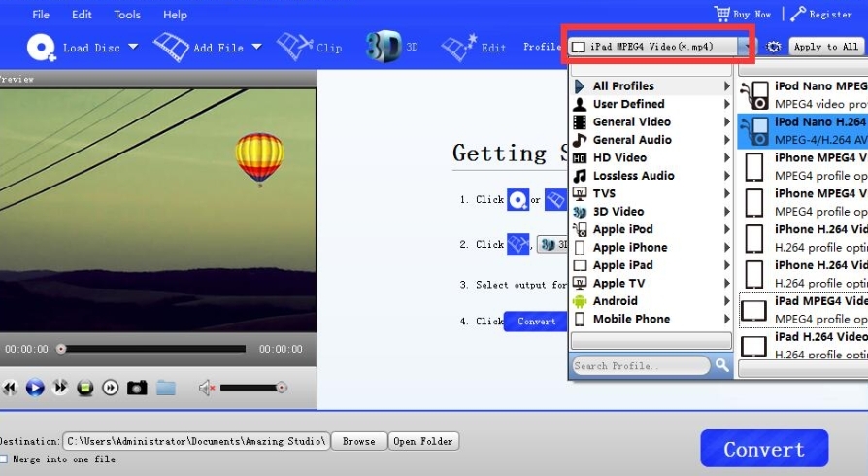Screen dimensions: 868x476
Task: Select the HD Video category
Action: [x=651, y=158]
